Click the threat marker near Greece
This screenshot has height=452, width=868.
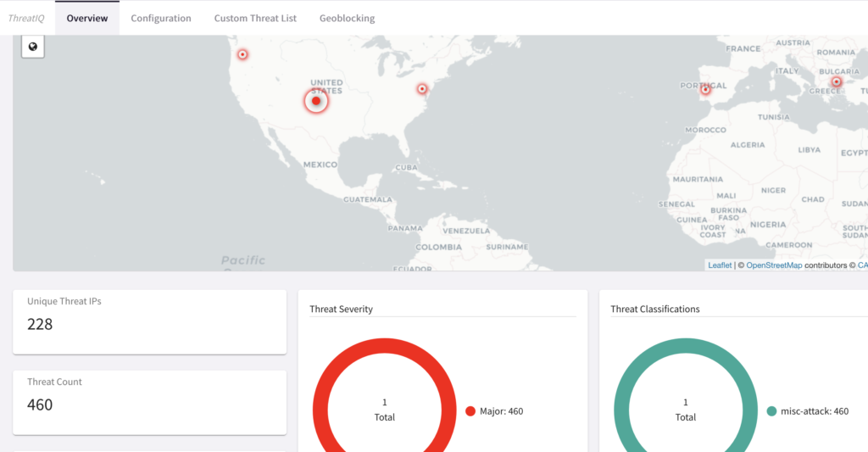[x=837, y=82]
